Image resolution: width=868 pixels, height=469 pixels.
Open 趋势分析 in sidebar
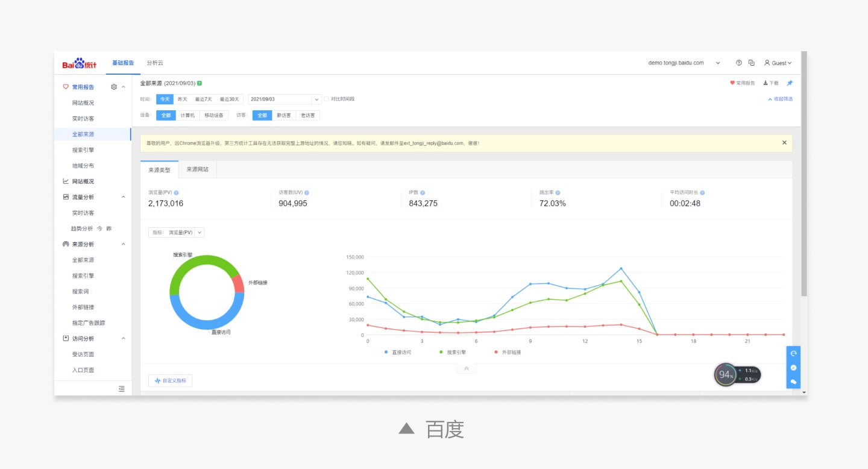coord(82,228)
